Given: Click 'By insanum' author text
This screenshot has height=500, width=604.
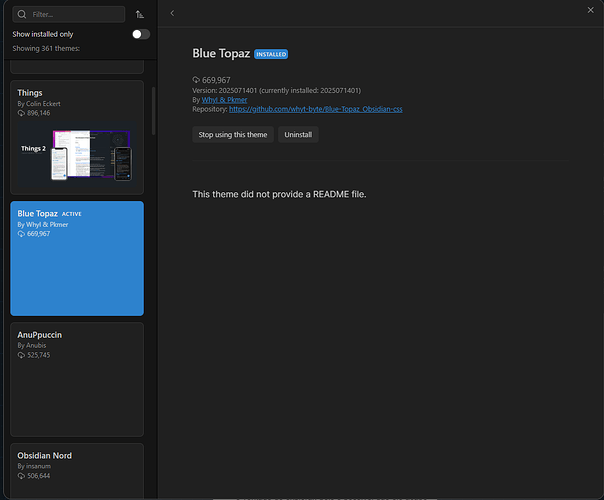Looking at the screenshot, I should (x=34, y=466).
